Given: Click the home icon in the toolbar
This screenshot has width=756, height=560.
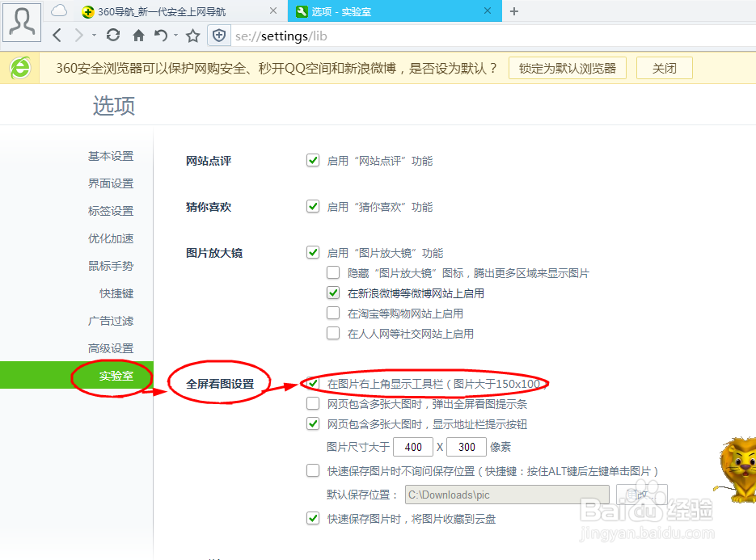Looking at the screenshot, I should (138, 36).
